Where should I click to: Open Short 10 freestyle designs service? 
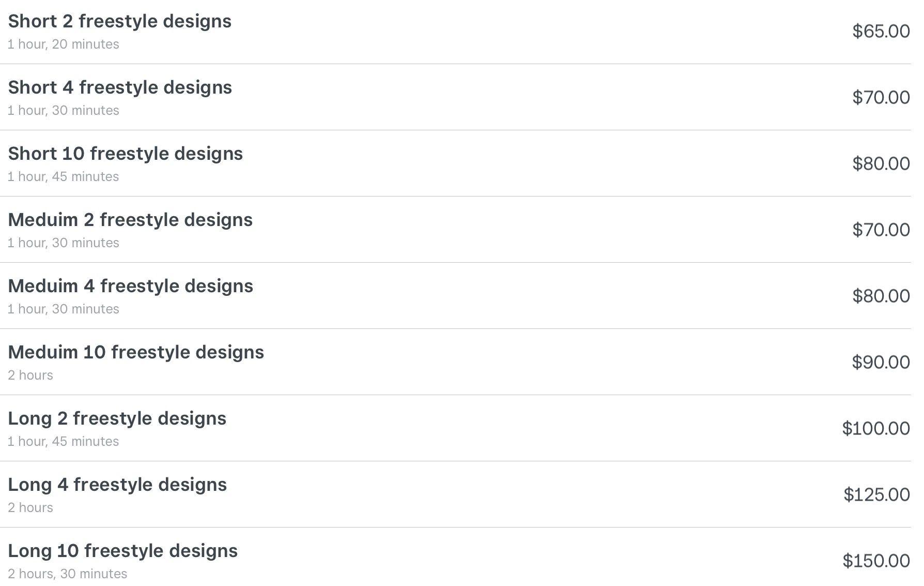[125, 154]
